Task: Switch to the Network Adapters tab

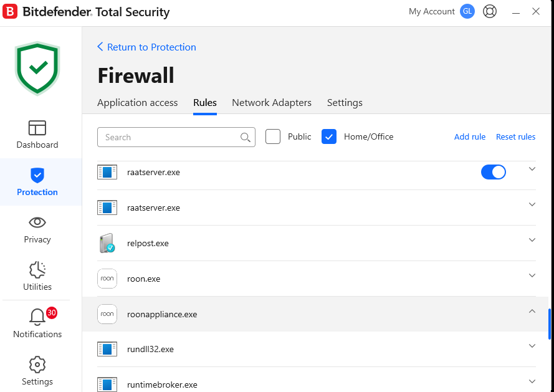Action: [272, 103]
